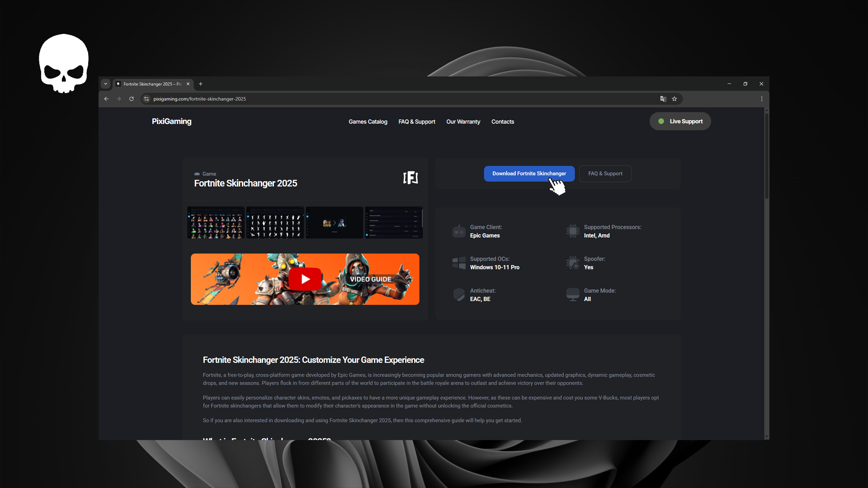The width and height of the screenshot is (868, 488).
Task: Click the Supported OCs Windows icon
Action: [x=459, y=263]
